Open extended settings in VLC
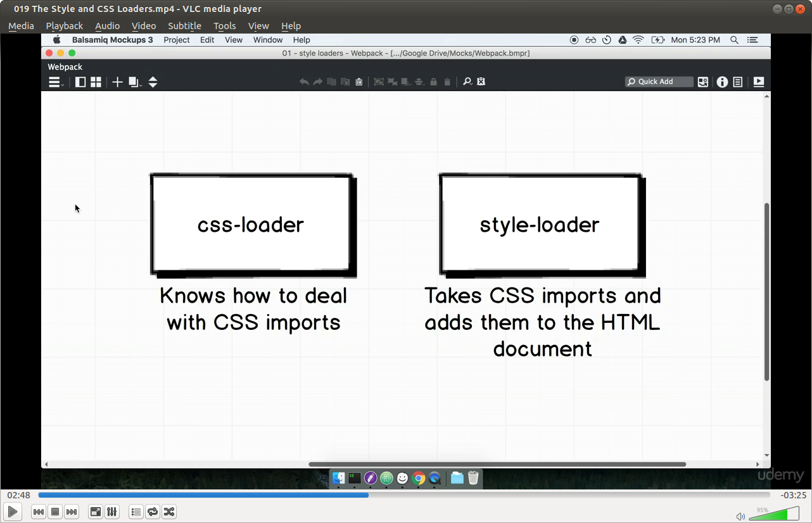Viewport: 812px width, 523px height. [111, 512]
